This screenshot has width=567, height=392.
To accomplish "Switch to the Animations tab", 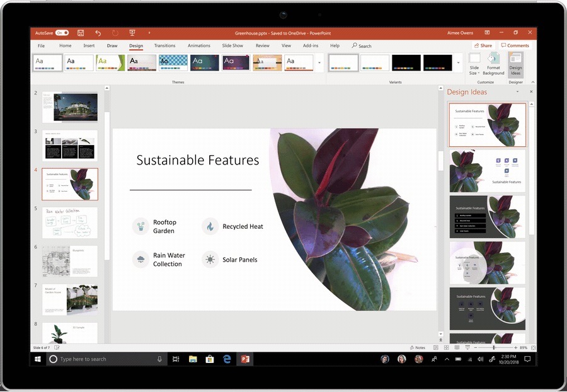I will click(x=199, y=46).
